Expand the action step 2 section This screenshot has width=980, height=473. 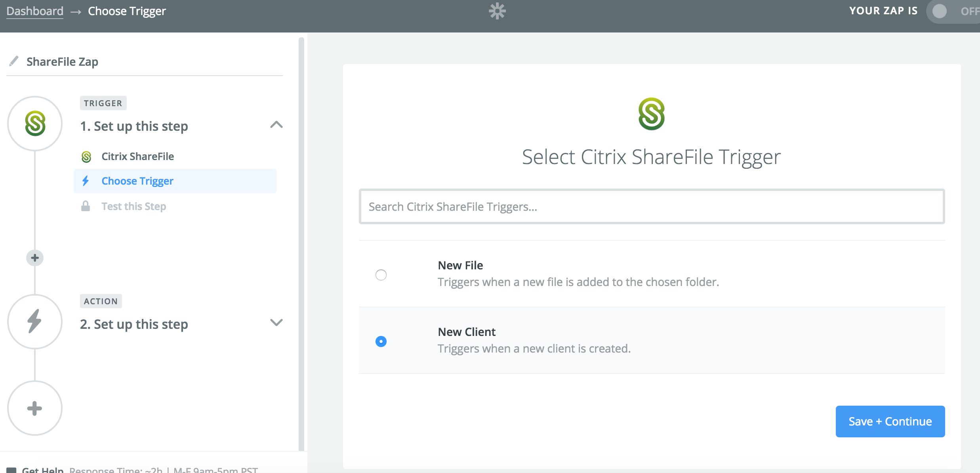(276, 322)
